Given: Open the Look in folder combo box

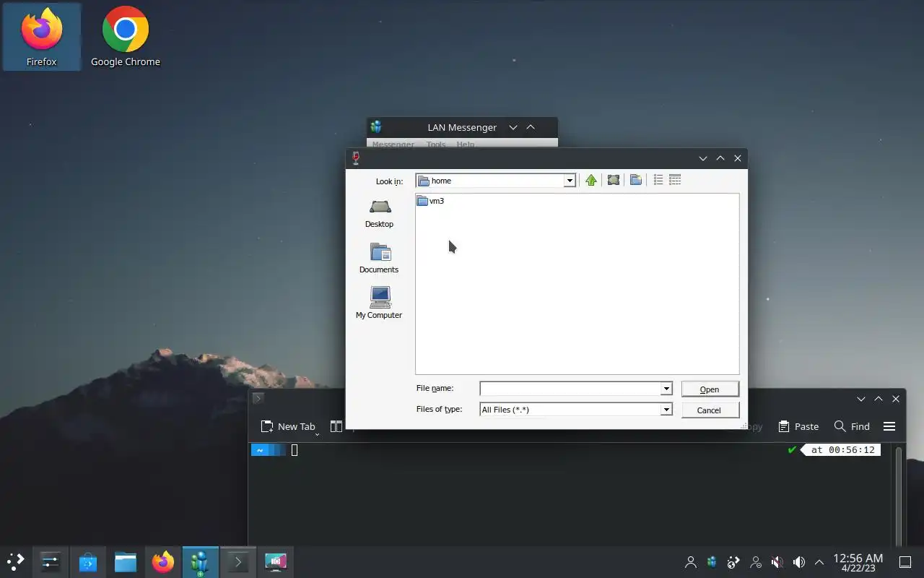Looking at the screenshot, I should [x=496, y=181].
